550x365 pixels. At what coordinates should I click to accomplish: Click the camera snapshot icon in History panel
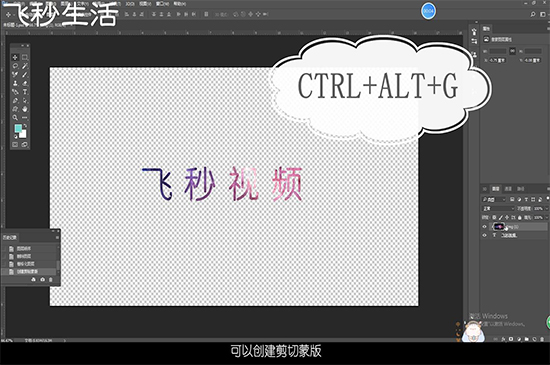tap(42, 279)
